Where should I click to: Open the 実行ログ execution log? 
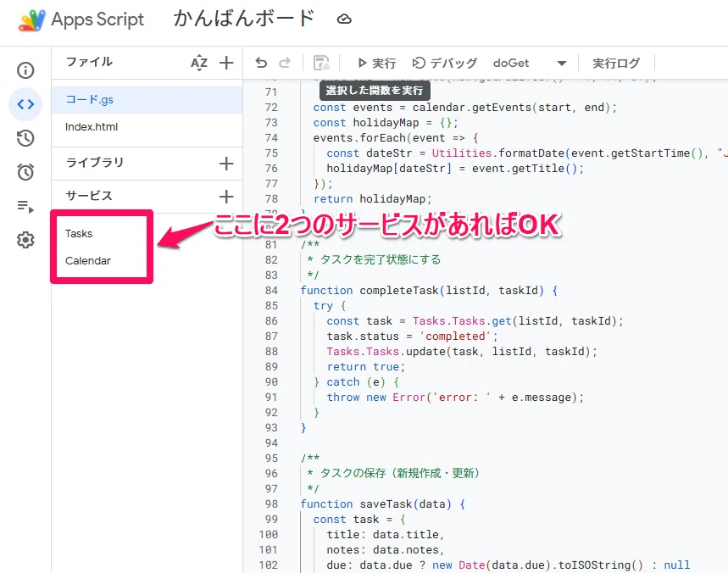tap(616, 63)
